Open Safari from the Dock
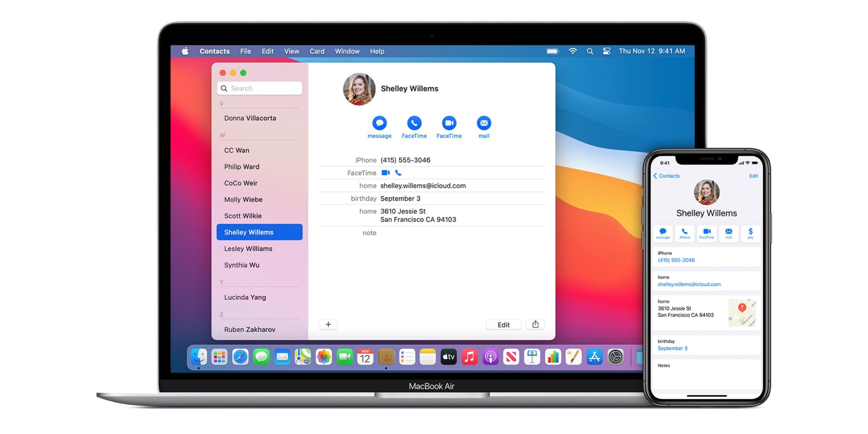 pyautogui.click(x=240, y=357)
